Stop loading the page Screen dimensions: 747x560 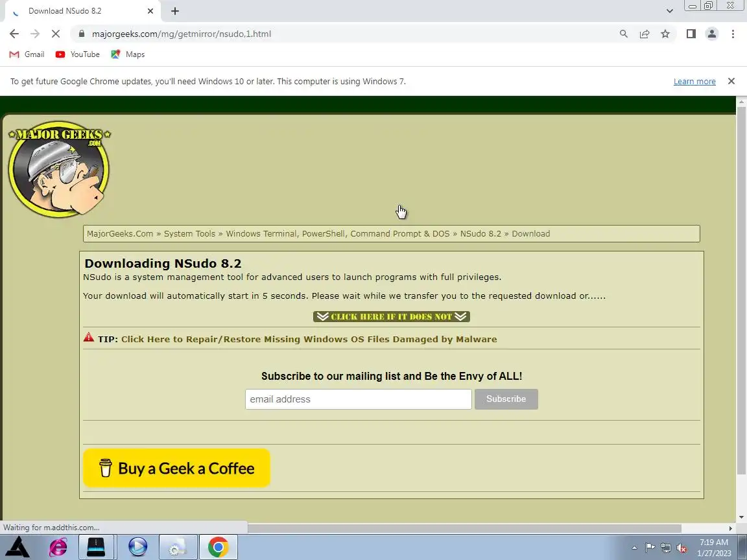pos(55,34)
